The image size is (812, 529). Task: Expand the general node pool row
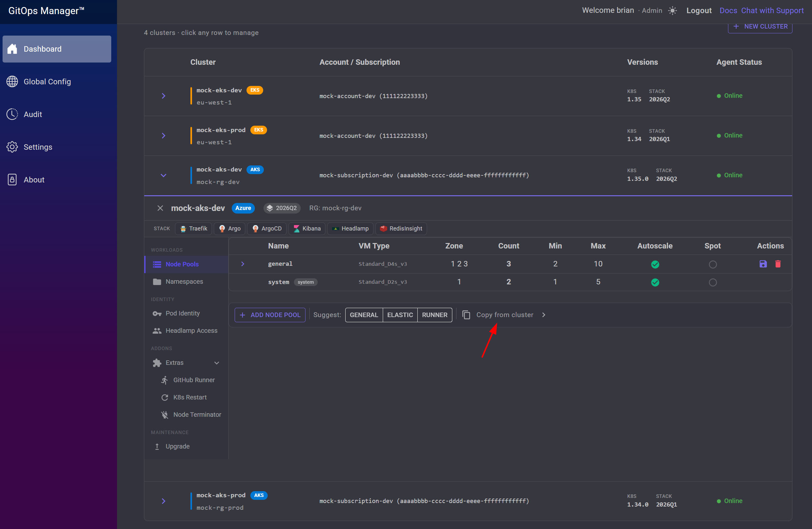(243, 264)
